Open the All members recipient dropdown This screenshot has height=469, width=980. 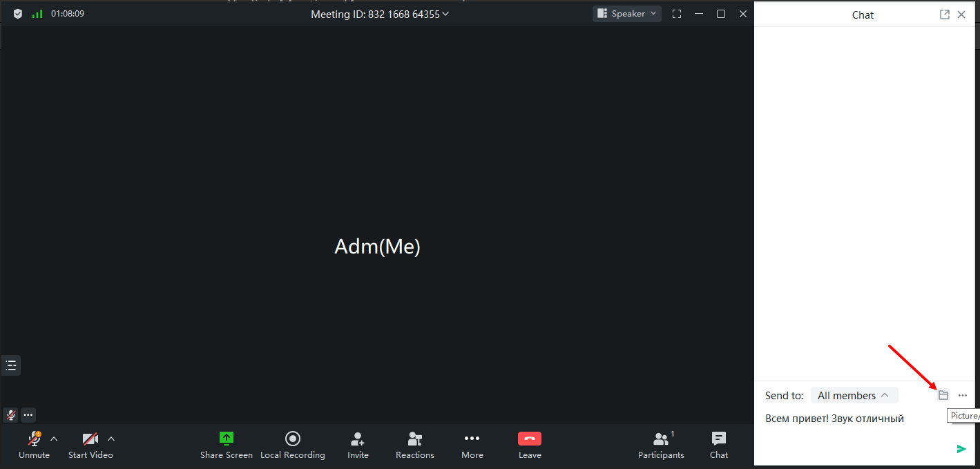coord(854,396)
